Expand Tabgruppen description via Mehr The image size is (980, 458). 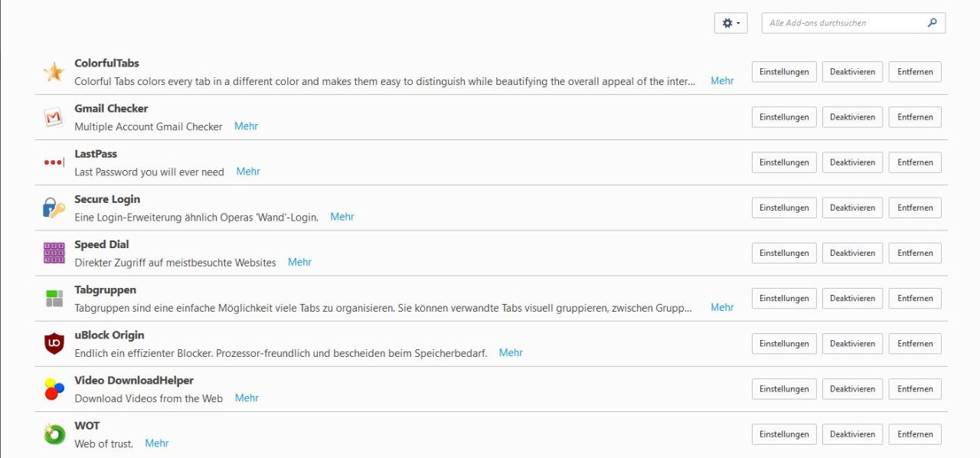(722, 307)
